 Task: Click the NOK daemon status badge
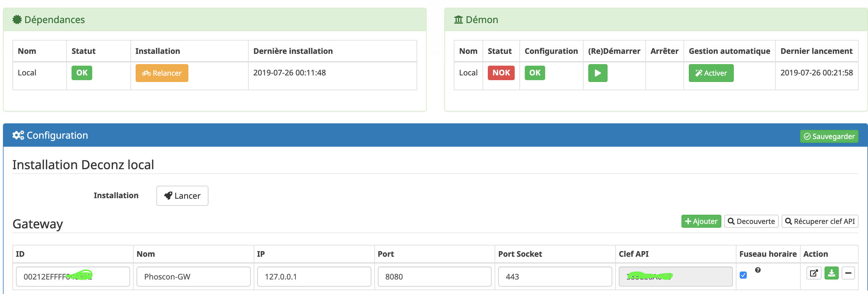(501, 73)
